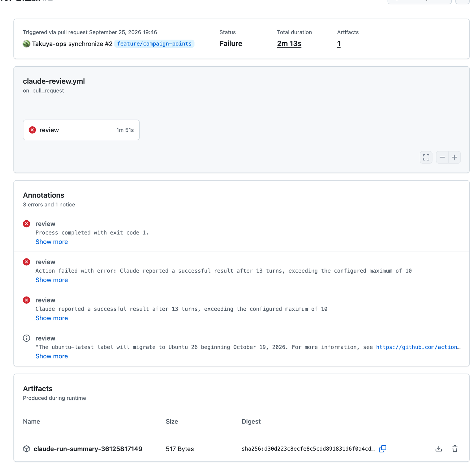The width and height of the screenshot is (476, 469).
Task: Open the feature/campaign-points branch link
Action: tap(154, 44)
